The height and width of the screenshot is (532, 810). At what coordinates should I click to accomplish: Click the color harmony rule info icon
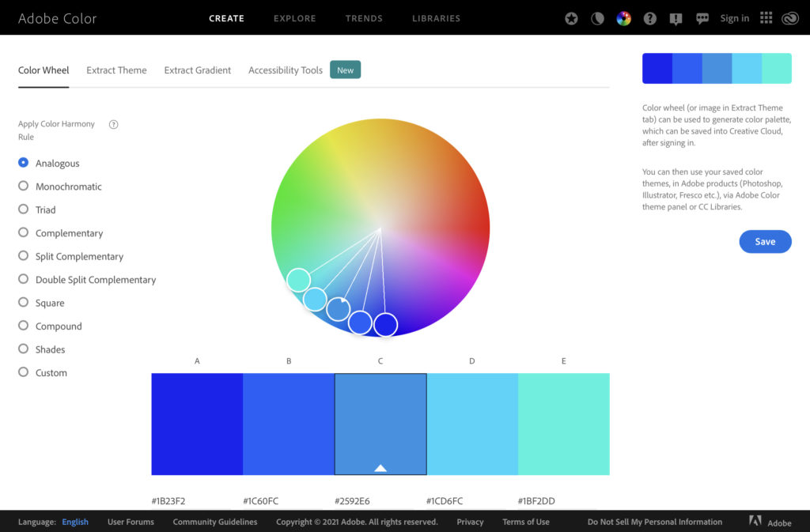pos(113,124)
